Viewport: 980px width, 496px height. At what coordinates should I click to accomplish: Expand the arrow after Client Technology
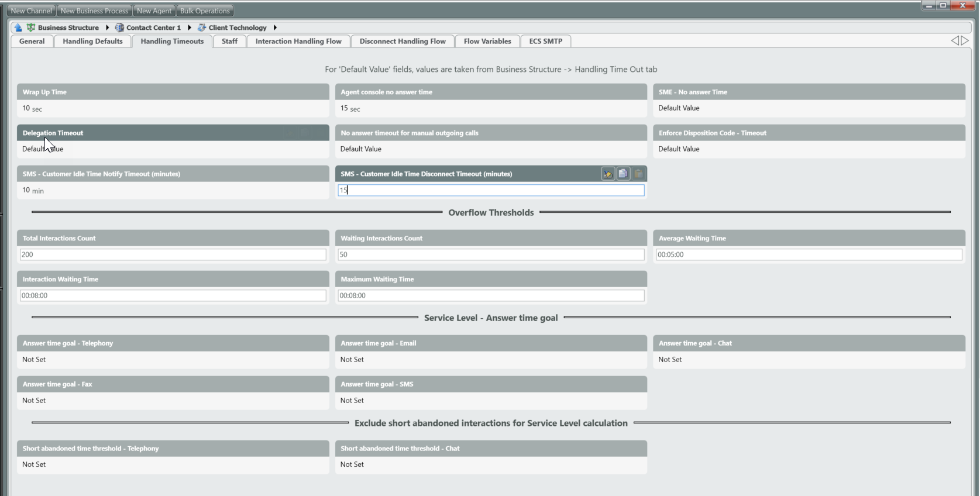275,27
